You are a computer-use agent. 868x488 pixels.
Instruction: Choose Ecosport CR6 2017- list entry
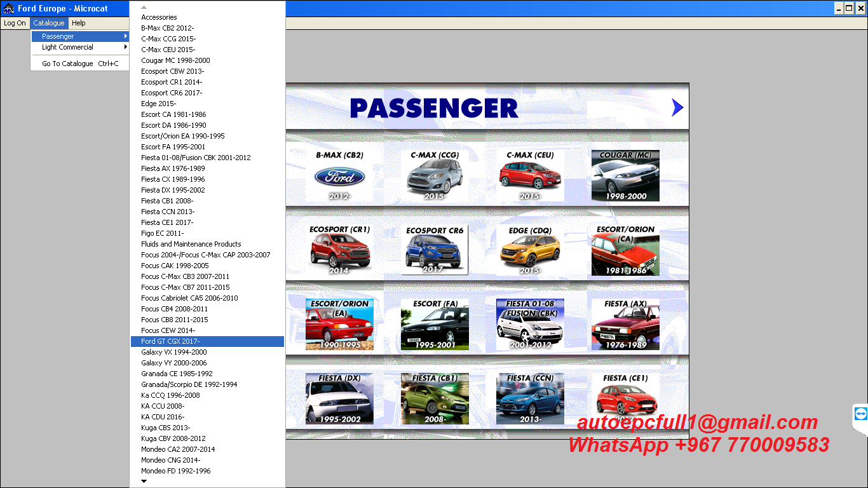point(207,93)
